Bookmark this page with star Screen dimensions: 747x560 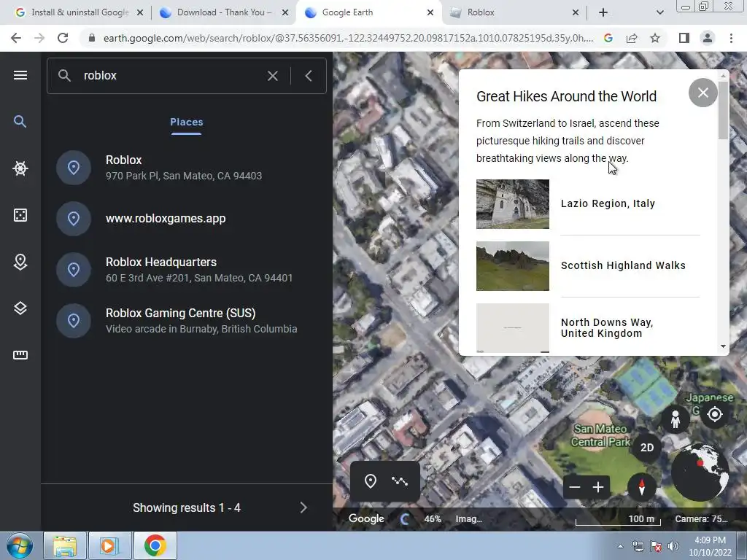pos(655,38)
